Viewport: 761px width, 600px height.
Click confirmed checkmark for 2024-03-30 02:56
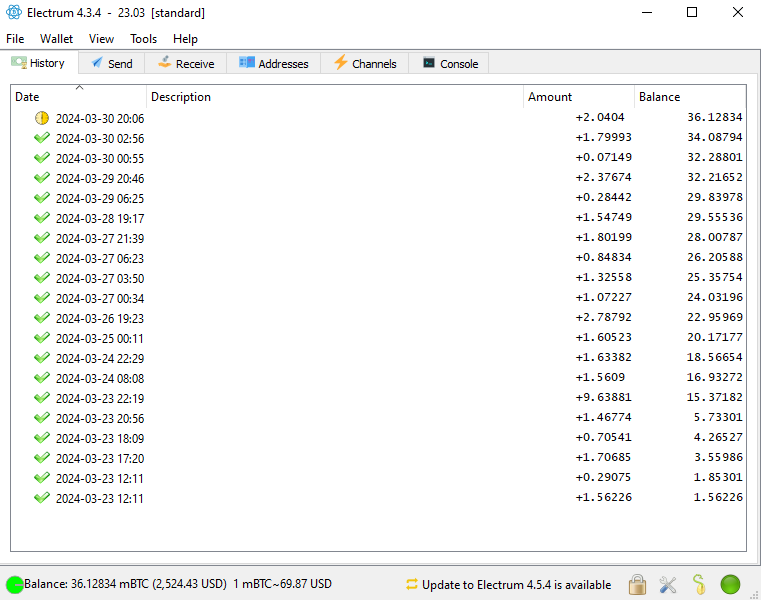tap(42, 138)
